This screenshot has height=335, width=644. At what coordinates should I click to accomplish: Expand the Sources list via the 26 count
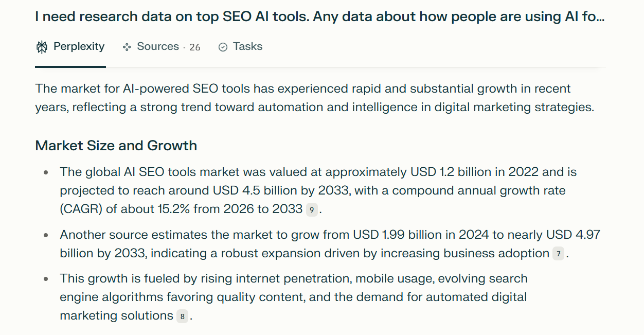pyautogui.click(x=195, y=46)
